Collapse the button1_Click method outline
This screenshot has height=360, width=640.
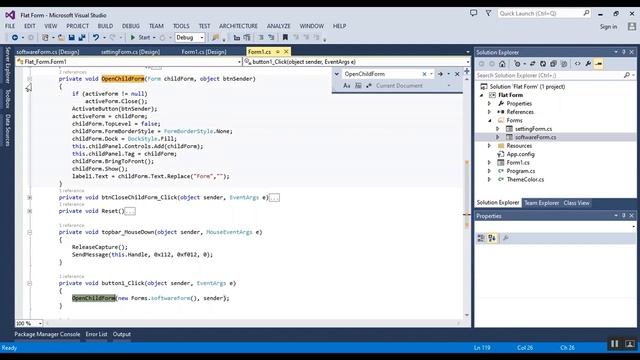click(x=29, y=283)
